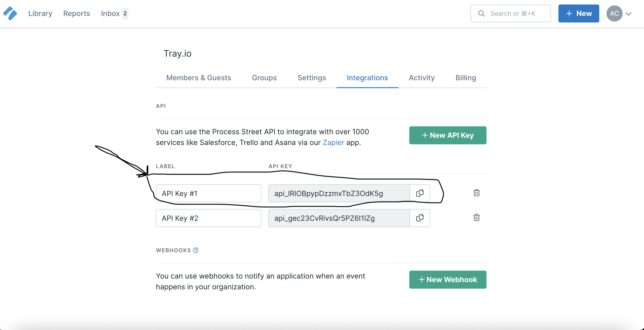Open the Inbox with 2 notifications

[110, 13]
